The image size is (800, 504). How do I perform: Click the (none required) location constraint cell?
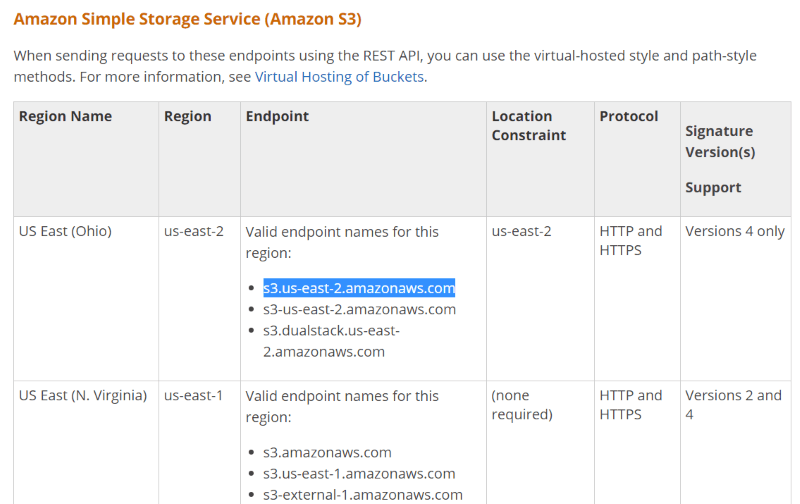tap(522, 405)
